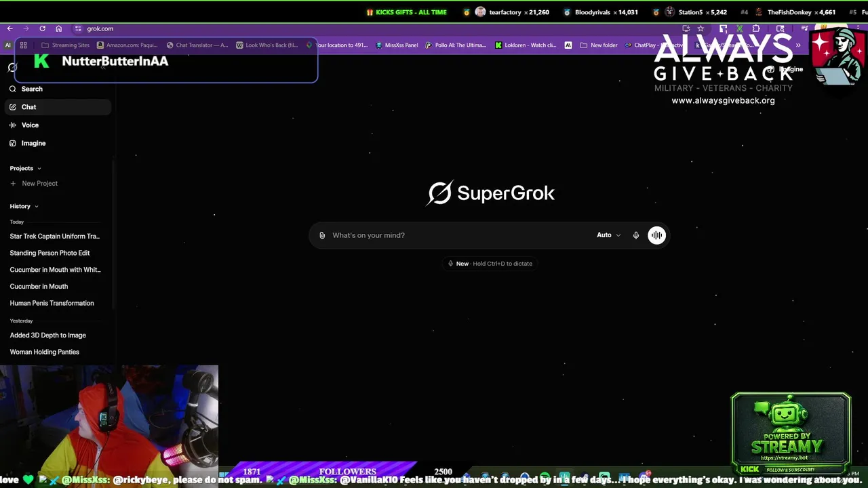This screenshot has height=488, width=868.
Task: Open the Pollo AI bookmark
Action: pos(456,45)
